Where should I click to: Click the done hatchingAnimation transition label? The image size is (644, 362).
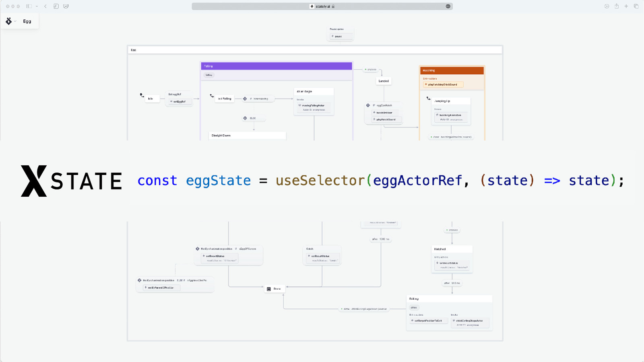pyautogui.click(x=451, y=137)
